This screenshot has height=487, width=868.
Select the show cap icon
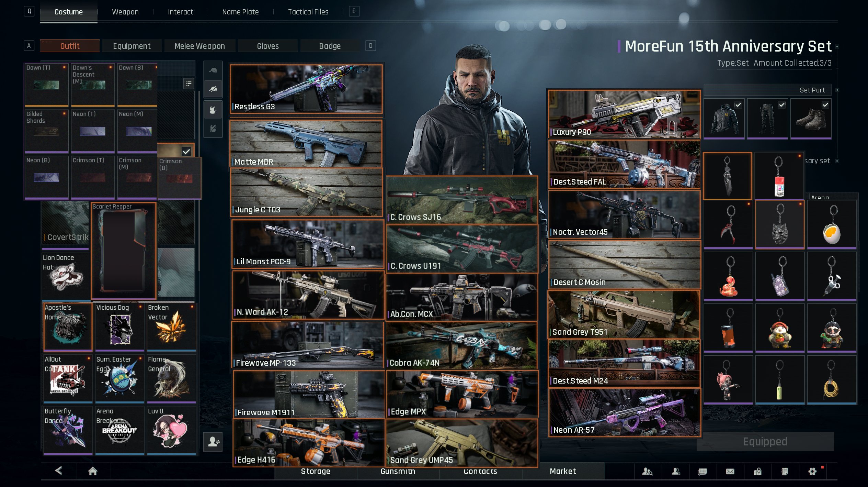click(213, 71)
